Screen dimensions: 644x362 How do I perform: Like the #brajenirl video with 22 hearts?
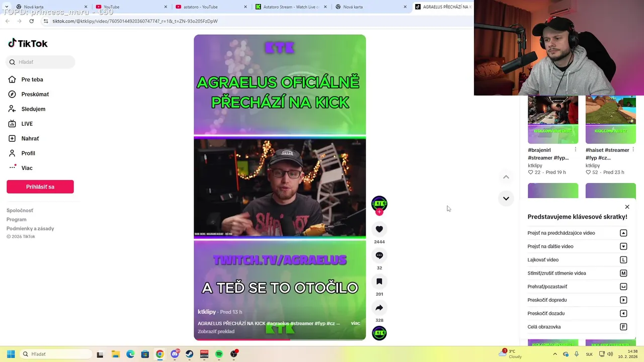[x=530, y=172]
